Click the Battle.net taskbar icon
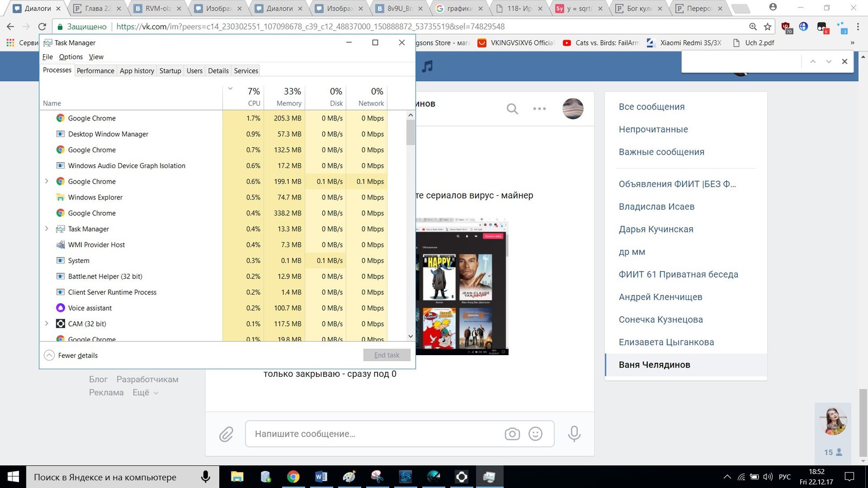868x488 pixels. pyautogui.click(x=405, y=477)
